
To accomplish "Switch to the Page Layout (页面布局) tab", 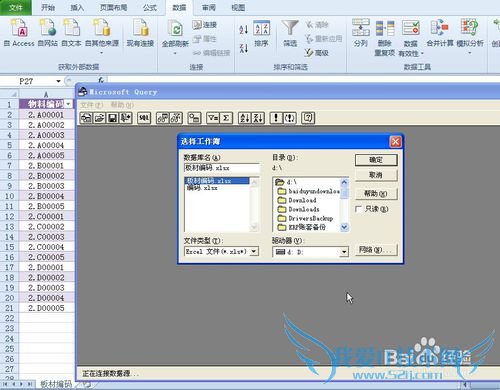I will [x=113, y=7].
